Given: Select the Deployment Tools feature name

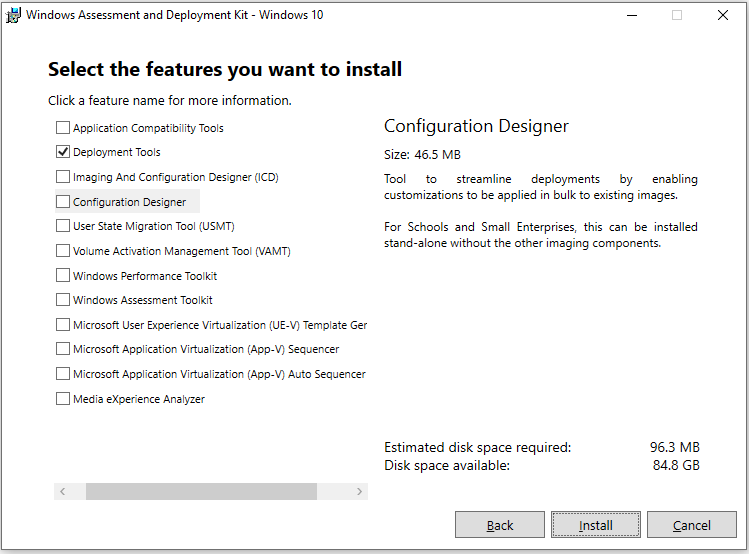Looking at the screenshot, I should [x=117, y=152].
